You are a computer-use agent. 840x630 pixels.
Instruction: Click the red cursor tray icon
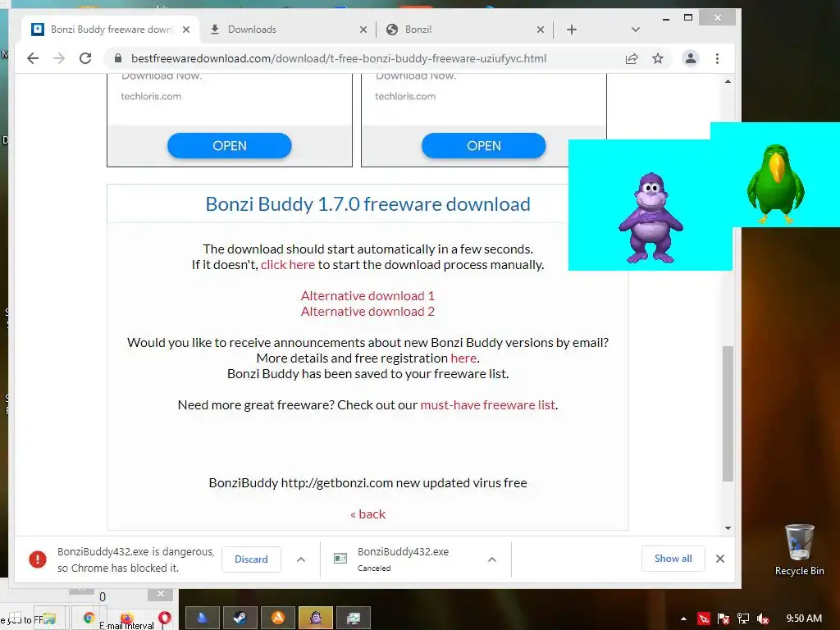coord(704,619)
